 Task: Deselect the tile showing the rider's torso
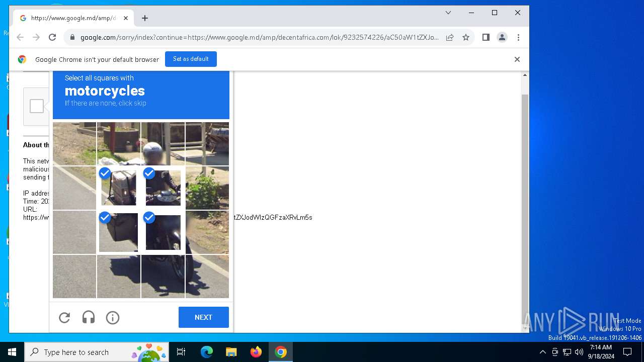point(163,188)
